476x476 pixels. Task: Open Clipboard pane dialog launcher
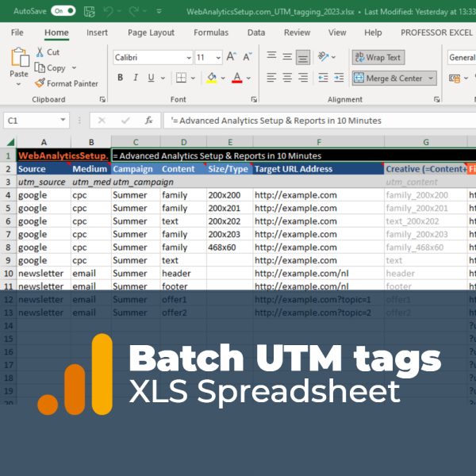tap(102, 99)
